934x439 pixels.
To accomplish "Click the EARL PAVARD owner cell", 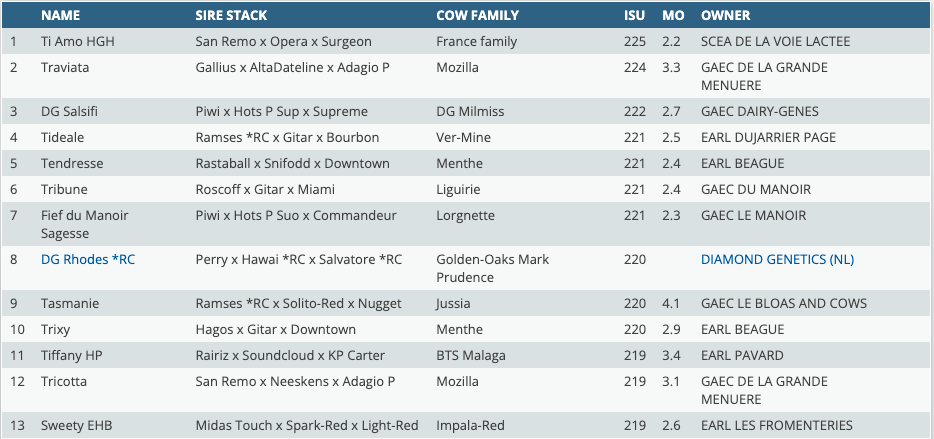I will [742, 355].
